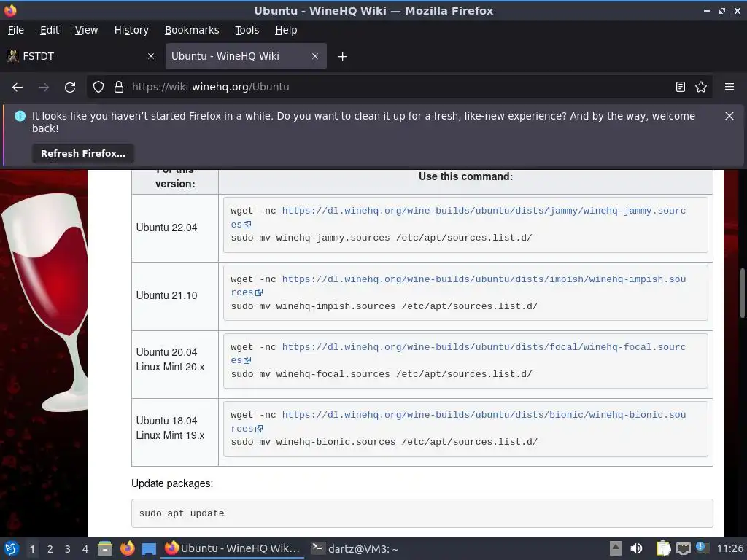
Task: Switch to workspace 3
Action: pos(68,549)
